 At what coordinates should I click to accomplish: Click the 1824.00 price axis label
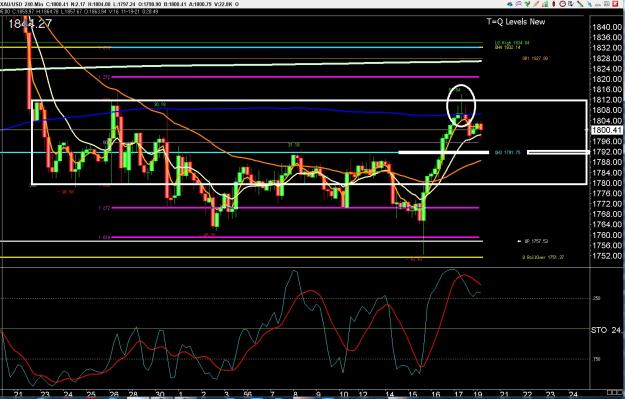coord(607,69)
